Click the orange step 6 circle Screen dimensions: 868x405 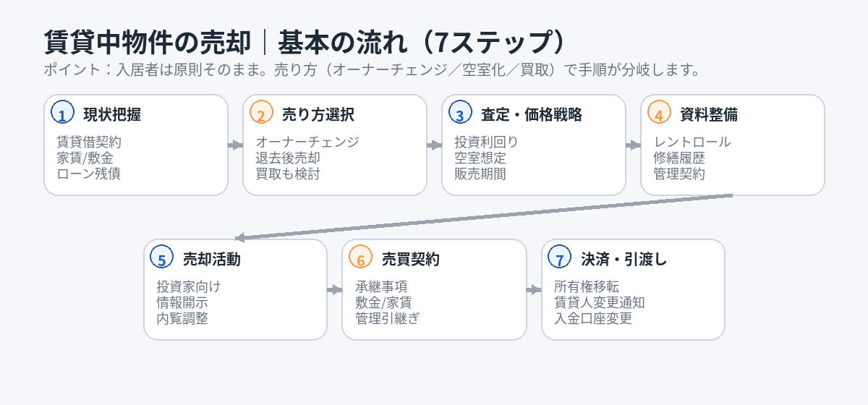pos(361,258)
